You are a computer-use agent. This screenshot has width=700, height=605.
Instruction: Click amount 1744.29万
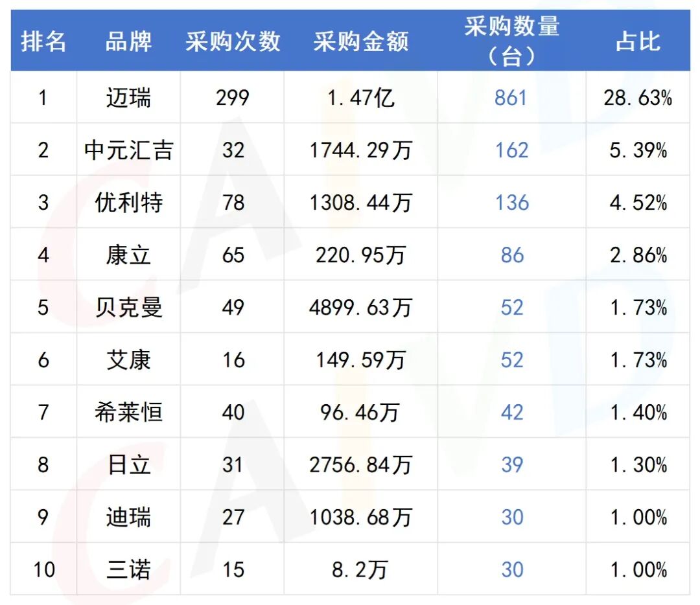click(x=361, y=150)
